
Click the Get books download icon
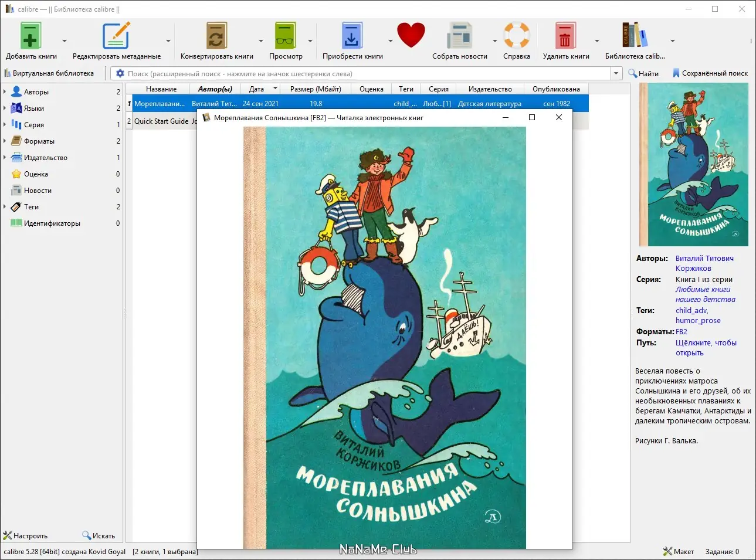click(352, 36)
